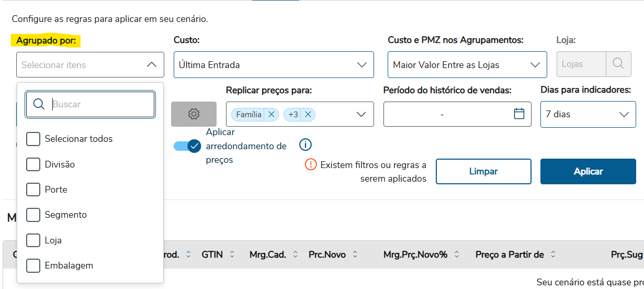Open Dias para indicadores dropdown
The height and width of the screenshot is (289, 644).
click(586, 114)
